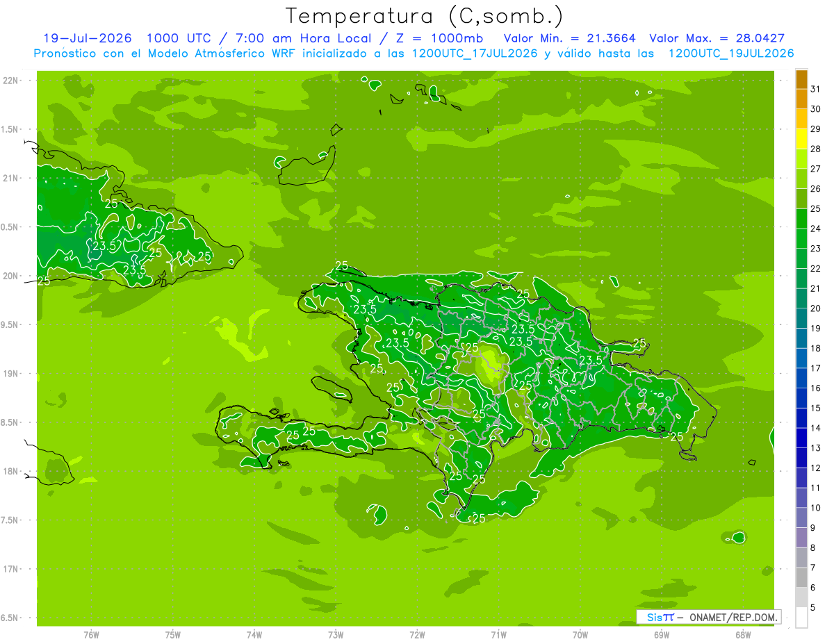Click the "Valor Min. = 21.3664" readout

point(570,38)
